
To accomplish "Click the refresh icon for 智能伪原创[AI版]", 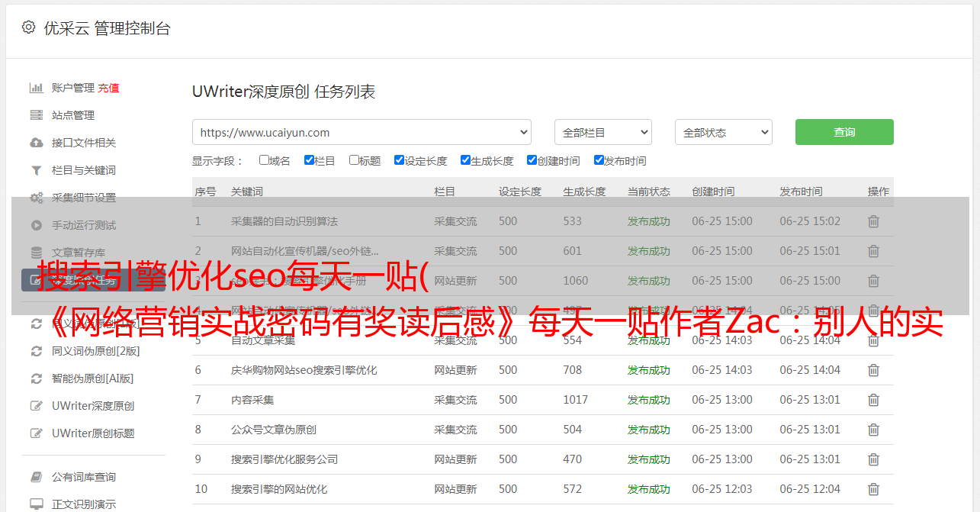I will [x=36, y=378].
